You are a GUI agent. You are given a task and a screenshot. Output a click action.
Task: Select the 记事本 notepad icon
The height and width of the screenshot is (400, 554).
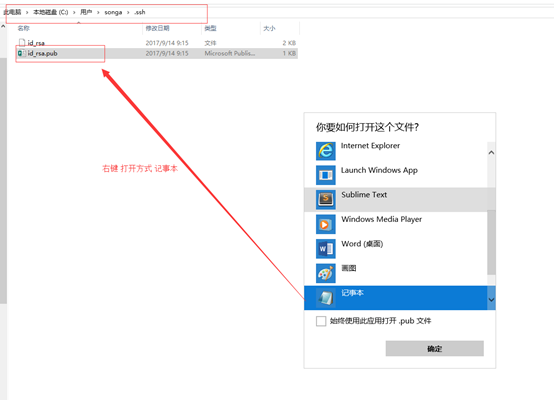pyautogui.click(x=325, y=298)
